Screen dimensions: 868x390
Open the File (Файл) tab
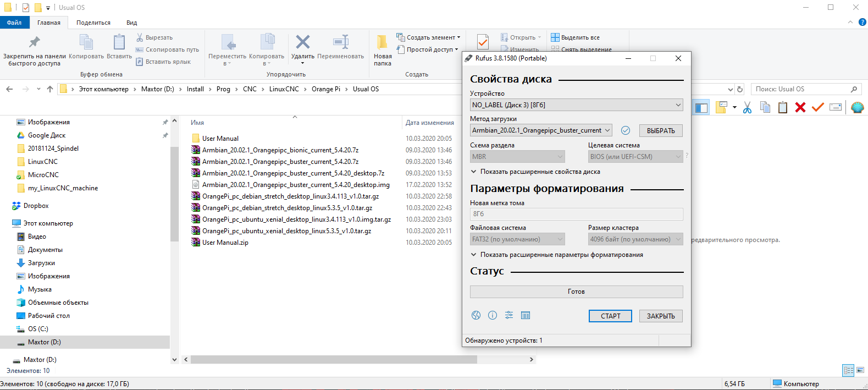click(14, 23)
